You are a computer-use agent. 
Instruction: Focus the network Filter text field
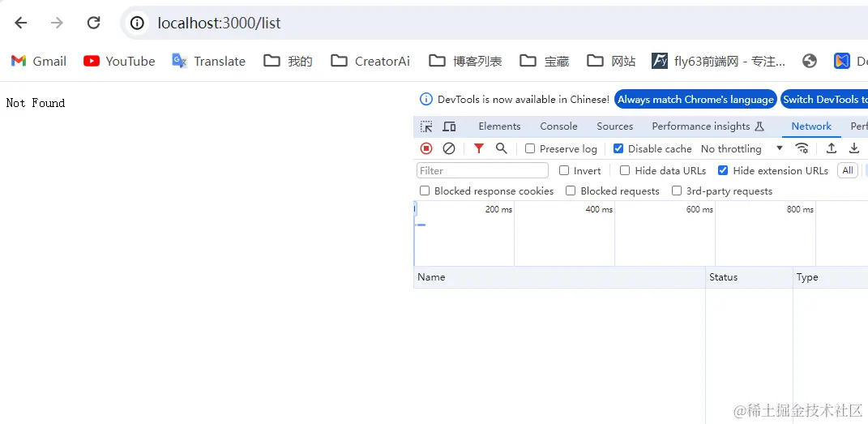point(482,170)
